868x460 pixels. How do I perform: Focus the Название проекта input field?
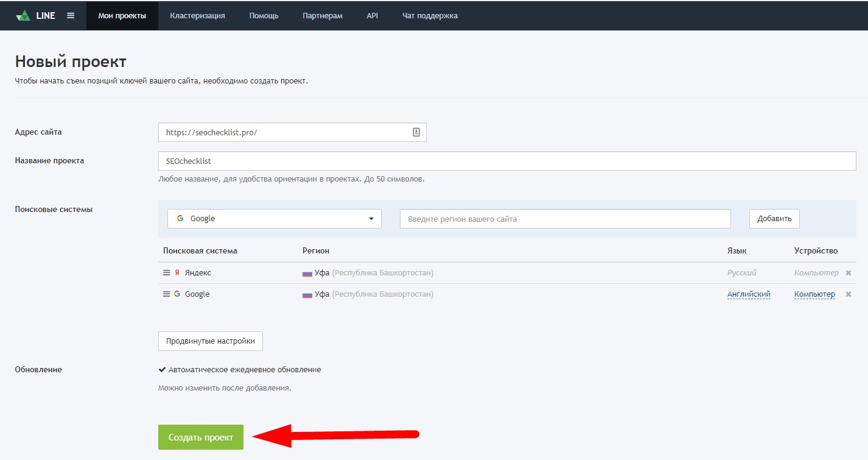[507, 161]
